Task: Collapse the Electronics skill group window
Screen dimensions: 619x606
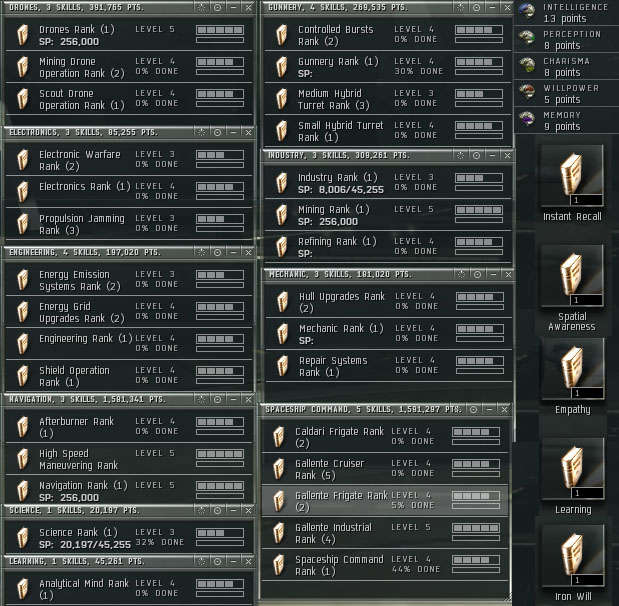Action: [233, 132]
